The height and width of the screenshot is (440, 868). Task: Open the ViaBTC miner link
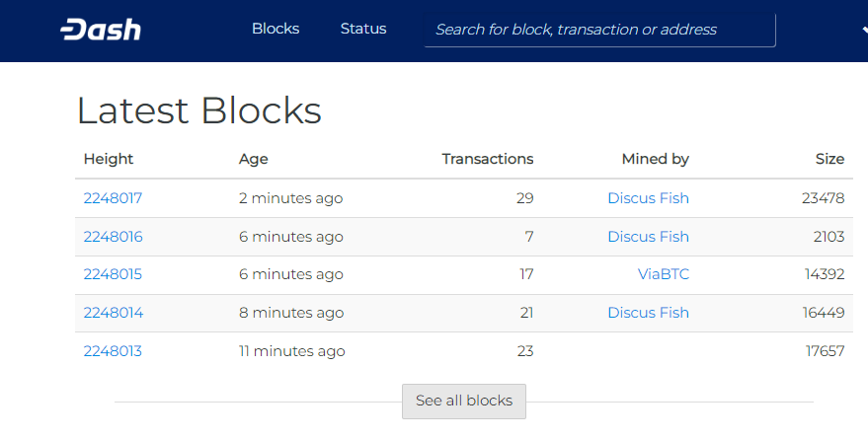pyautogui.click(x=664, y=274)
